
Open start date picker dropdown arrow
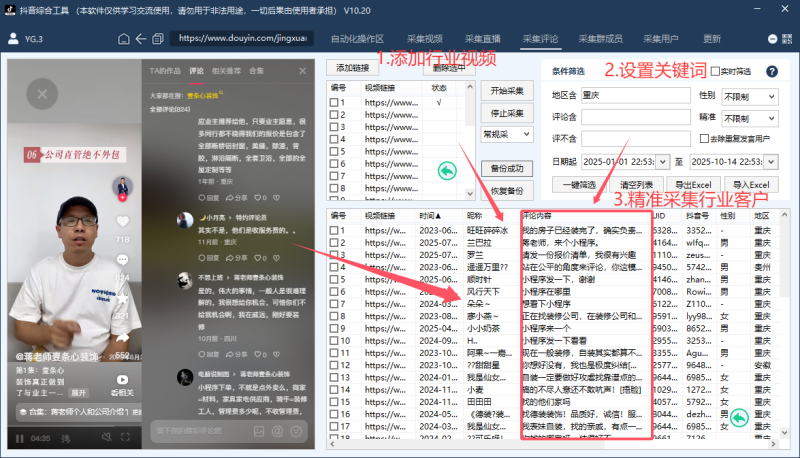point(662,162)
